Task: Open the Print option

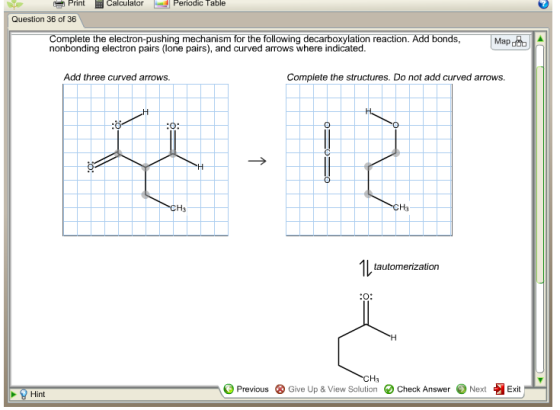Action: pyautogui.click(x=69, y=3)
